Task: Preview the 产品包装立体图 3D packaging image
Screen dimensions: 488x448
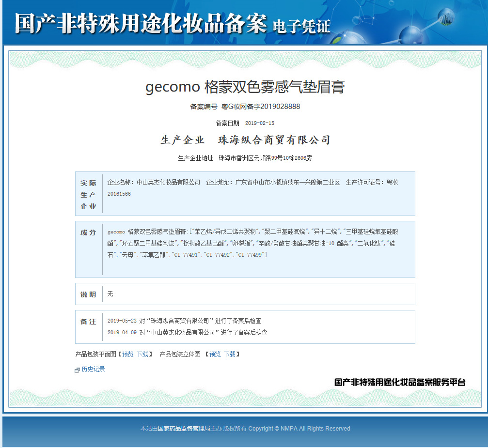Action: pyautogui.click(x=215, y=354)
